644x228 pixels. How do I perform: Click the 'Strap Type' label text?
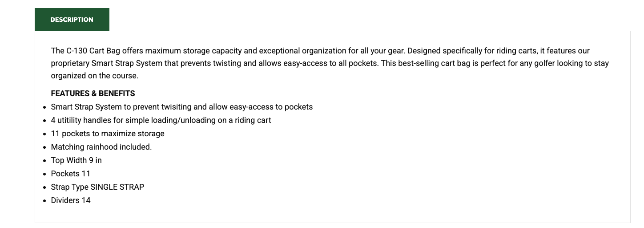pos(69,187)
